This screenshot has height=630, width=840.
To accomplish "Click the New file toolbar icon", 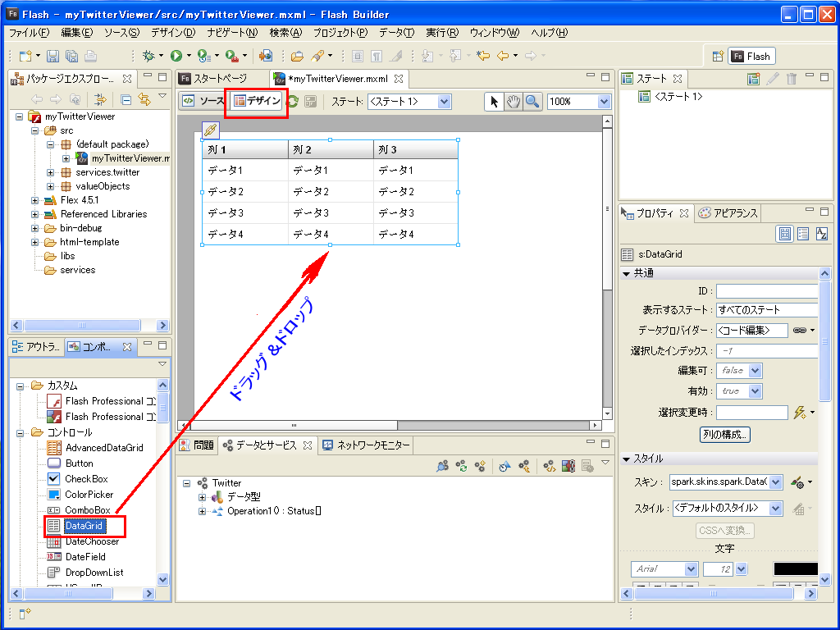I will tap(25, 56).
